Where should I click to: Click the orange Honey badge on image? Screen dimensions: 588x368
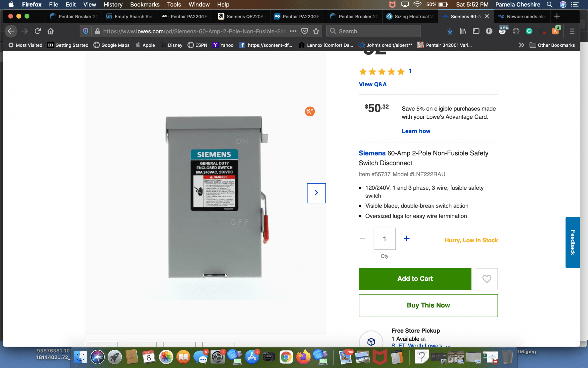310,111
